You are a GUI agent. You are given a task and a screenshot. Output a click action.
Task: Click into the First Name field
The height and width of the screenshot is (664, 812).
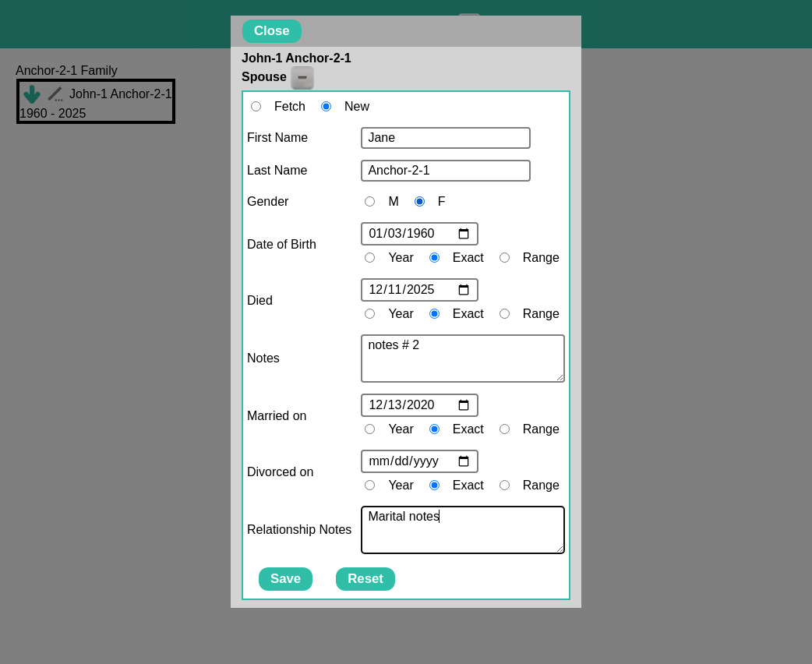(x=445, y=138)
